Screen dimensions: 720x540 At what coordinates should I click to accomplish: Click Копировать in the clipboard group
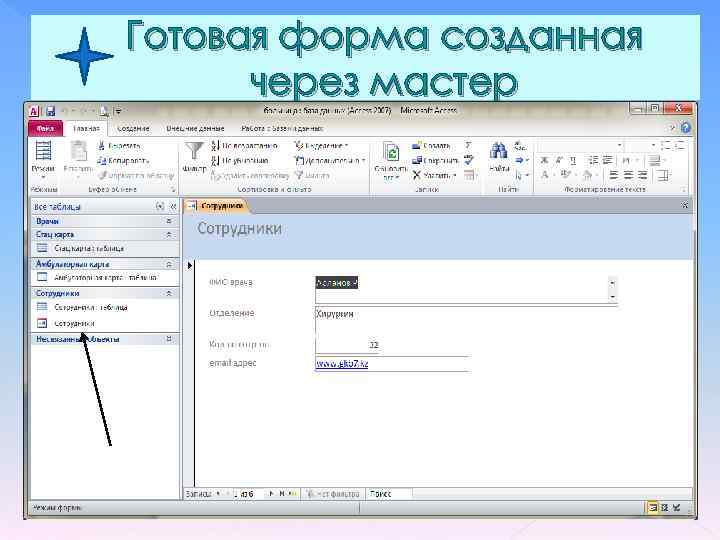(123, 161)
